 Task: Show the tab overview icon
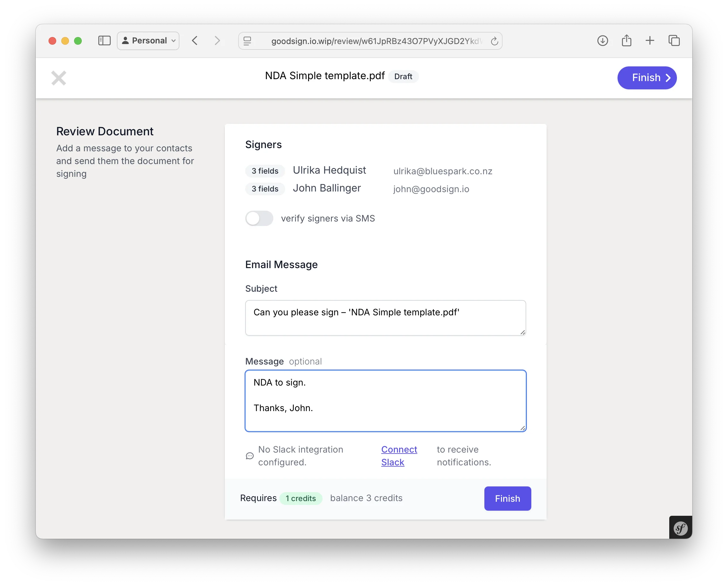pyautogui.click(x=674, y=41)
